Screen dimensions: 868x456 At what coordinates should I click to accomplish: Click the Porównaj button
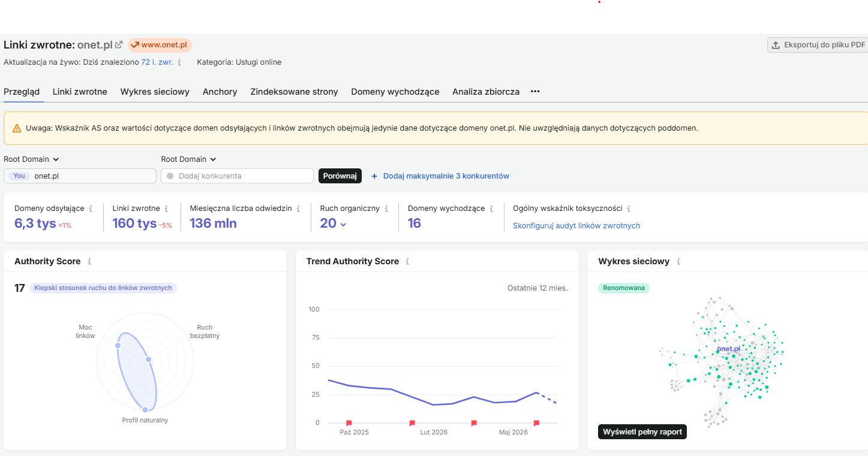(x=340, y=176)
